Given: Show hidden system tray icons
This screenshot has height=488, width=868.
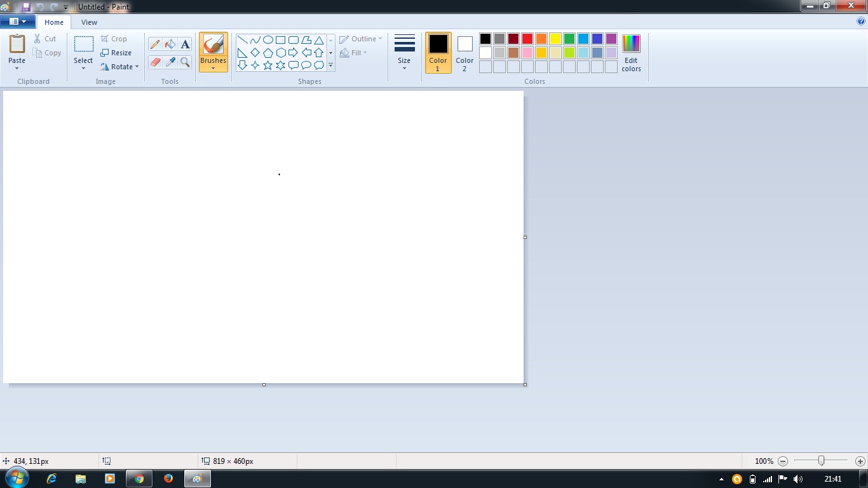Looking at the screenshot, I should [x=721, y=479].
